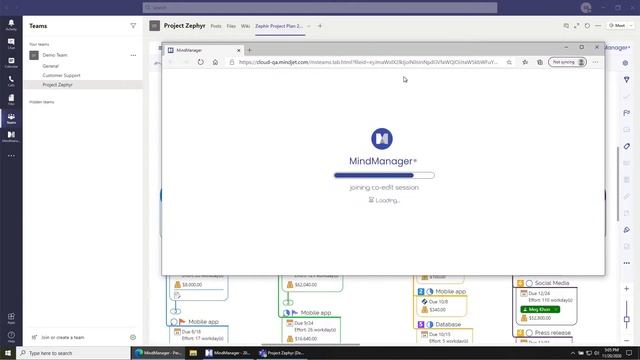Viewport: 640px width, 360px height.
Task: Open new browser tab
Action: [x=249, y=50]
